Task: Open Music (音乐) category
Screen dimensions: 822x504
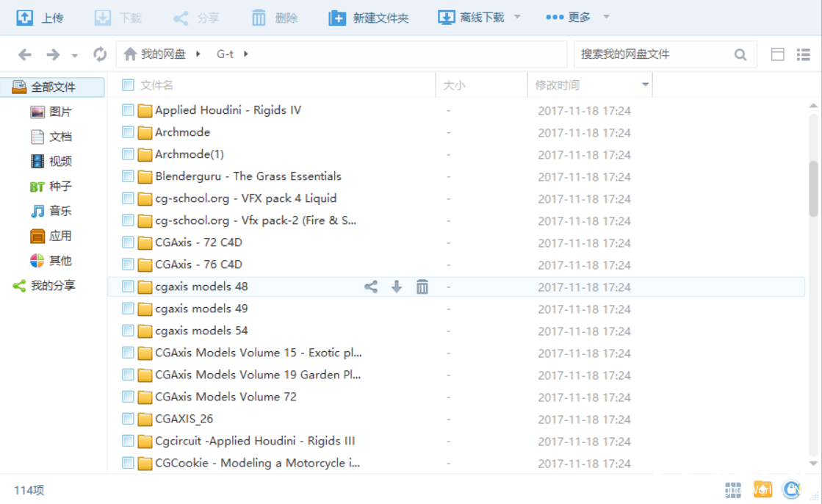Action: pyautogui.click(x=51, y=212)
